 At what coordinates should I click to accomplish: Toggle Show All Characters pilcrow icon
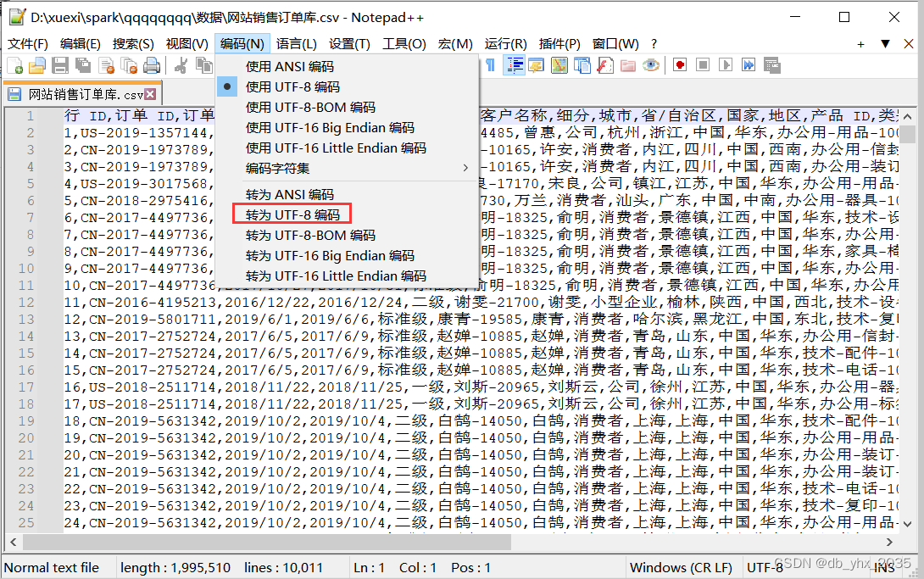click(x=490, y=65)
